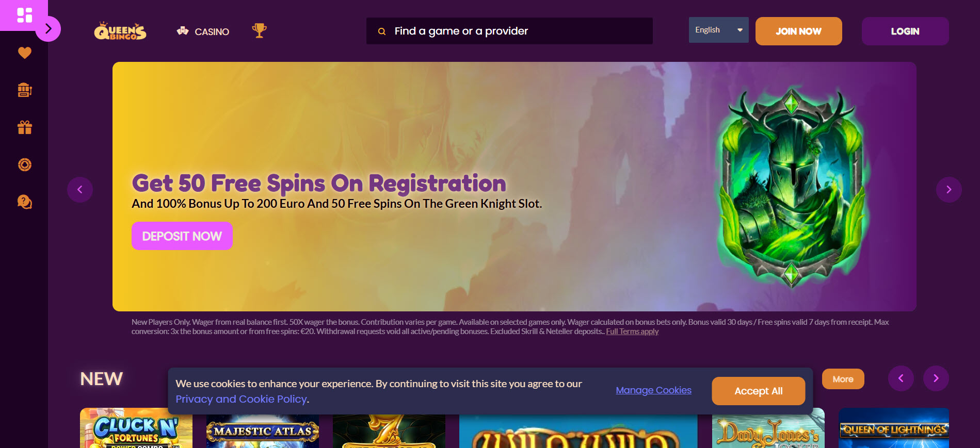
Task: Open the English language dropdown
Action: click(718, 30)
